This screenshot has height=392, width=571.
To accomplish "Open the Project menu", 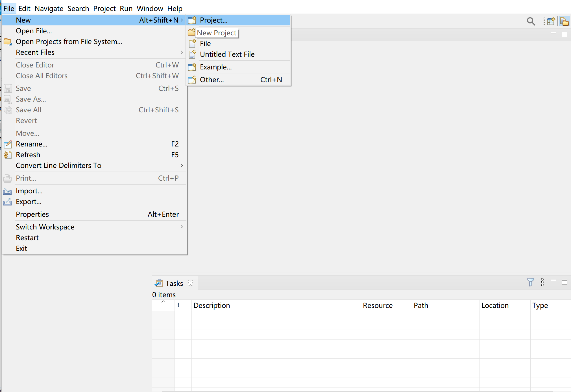I will (104, 8).
